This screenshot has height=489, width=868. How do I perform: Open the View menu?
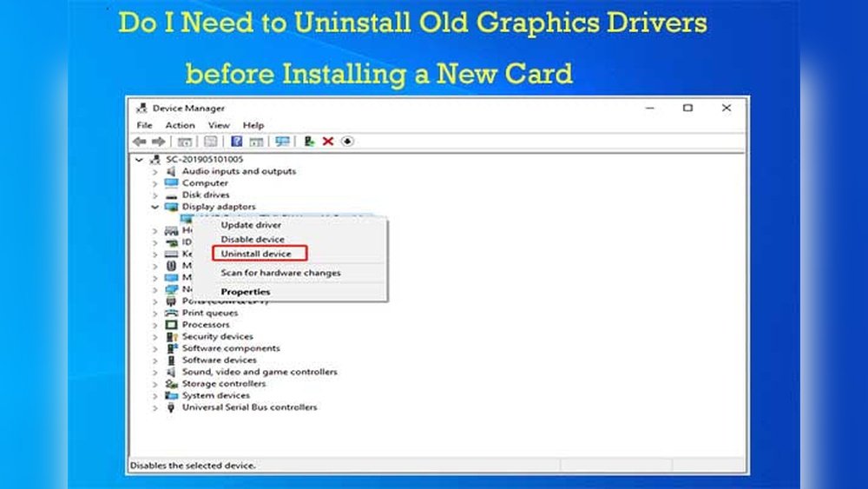[x=219, y=125]
